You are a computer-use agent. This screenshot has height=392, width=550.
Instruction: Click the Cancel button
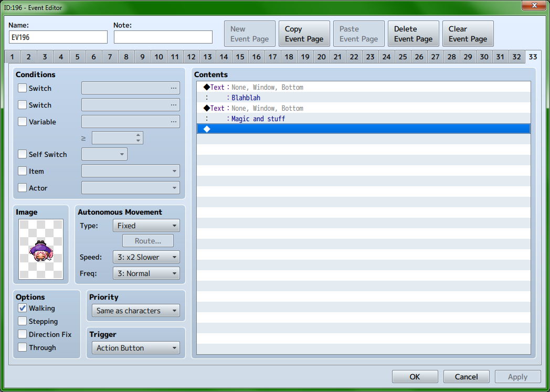(466, 377)
